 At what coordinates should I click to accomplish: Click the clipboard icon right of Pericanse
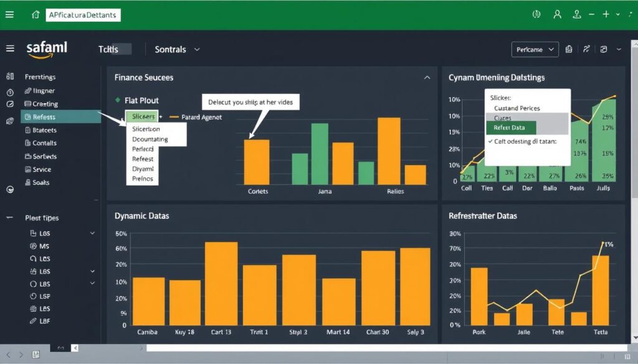(x=568, y=49)
